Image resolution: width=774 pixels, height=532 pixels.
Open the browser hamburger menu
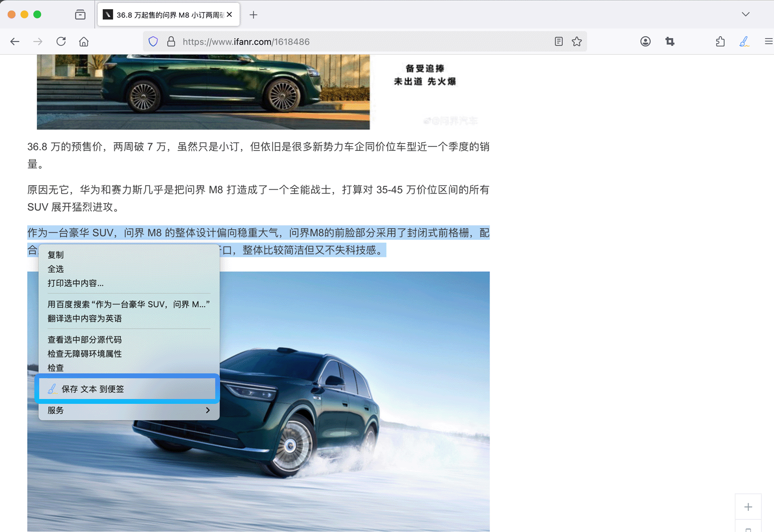coord(768,42)
